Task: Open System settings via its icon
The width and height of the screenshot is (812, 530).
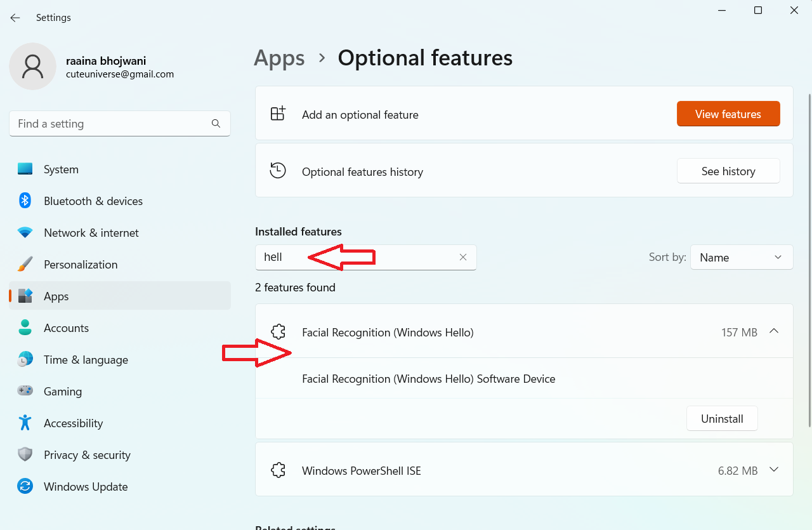Action: pyautogui.click(x=25, y=169)
